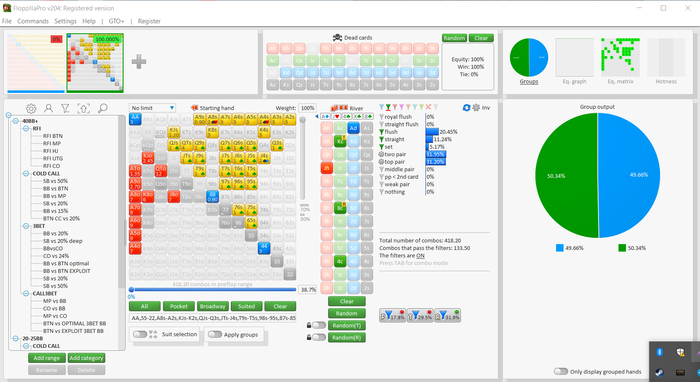Click the export range icon above the tree
Viewport: 700px width, 382px height.
(x=83, y=108)
